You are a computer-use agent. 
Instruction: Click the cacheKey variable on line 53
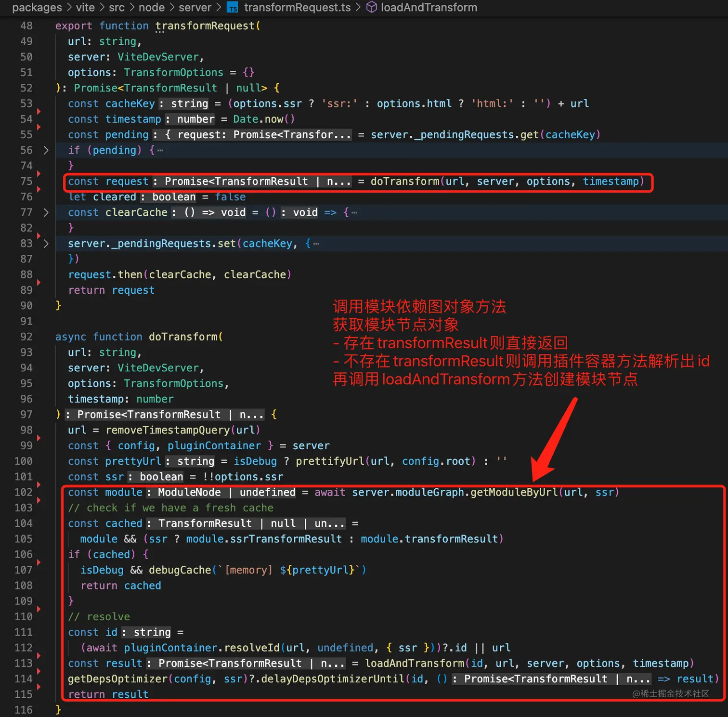[x=130, y=104]
